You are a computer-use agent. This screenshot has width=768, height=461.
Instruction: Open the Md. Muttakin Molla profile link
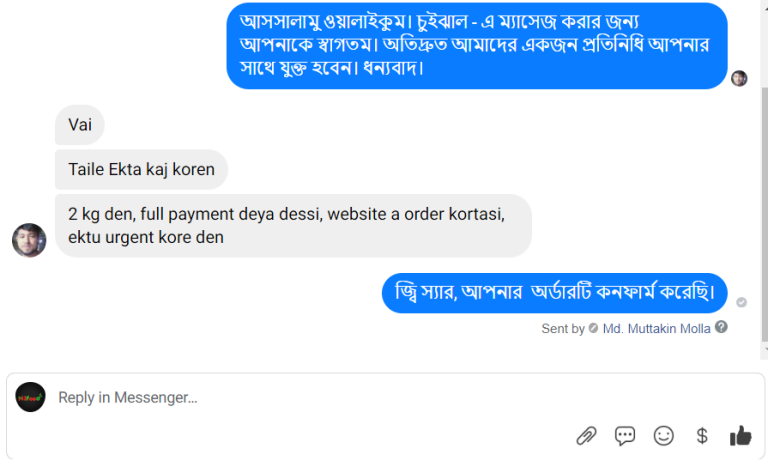656,328
